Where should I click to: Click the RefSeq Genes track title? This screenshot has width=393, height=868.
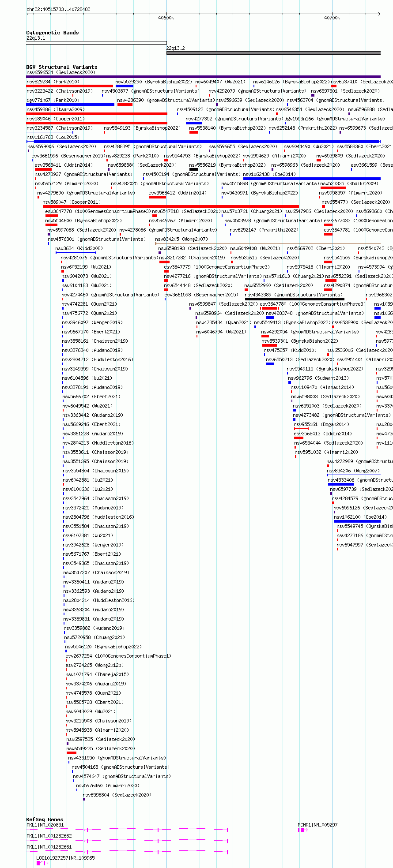point(45,819)
